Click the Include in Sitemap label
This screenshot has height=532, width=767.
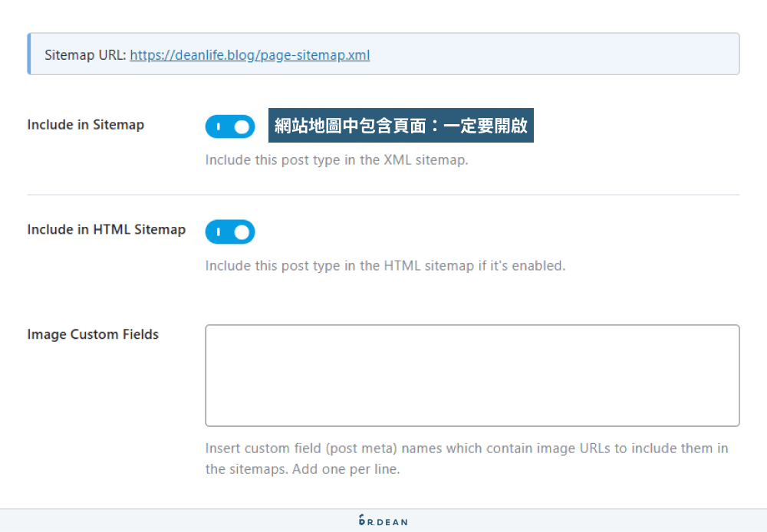pyautogui.click(x=85, y=125)
